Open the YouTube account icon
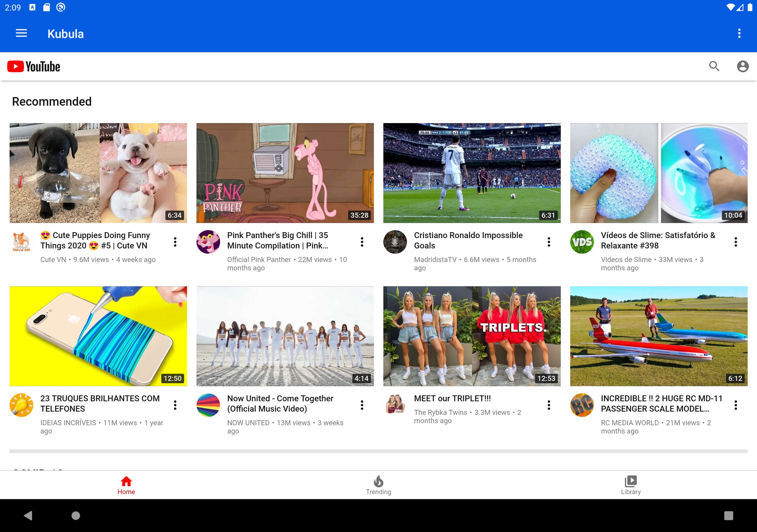 (743, 66)
